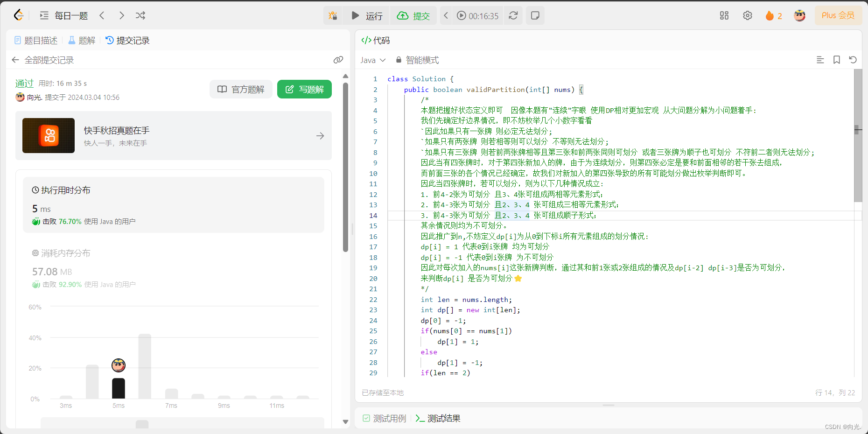Click the code editor scrollbar thumb
868x434 pixels.
[858, 135]
